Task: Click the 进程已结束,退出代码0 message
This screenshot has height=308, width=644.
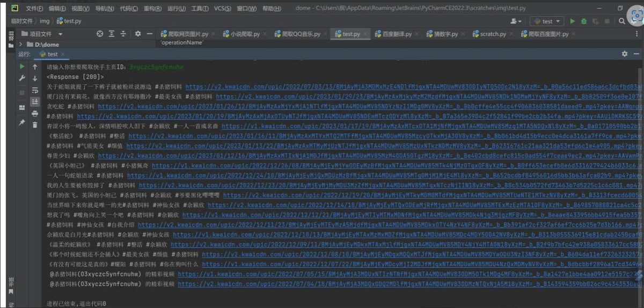Action: coord(76,304)
